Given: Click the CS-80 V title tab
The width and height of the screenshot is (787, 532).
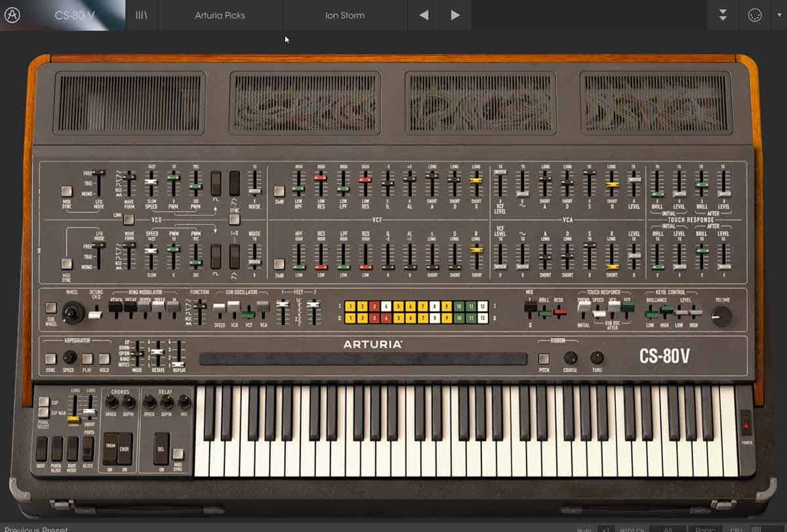Looking at the screenshot, I should [x=73, y=15].
